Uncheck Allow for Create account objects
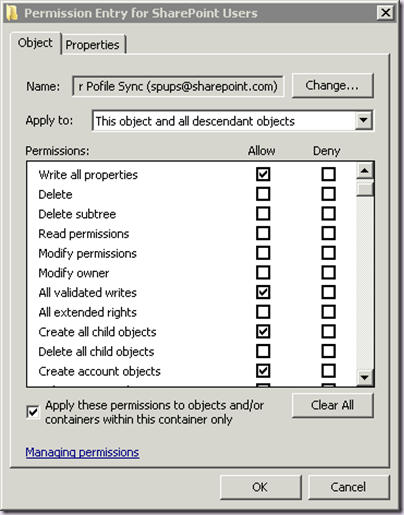Viewport: 404px width, 515px height. [263, 371]
